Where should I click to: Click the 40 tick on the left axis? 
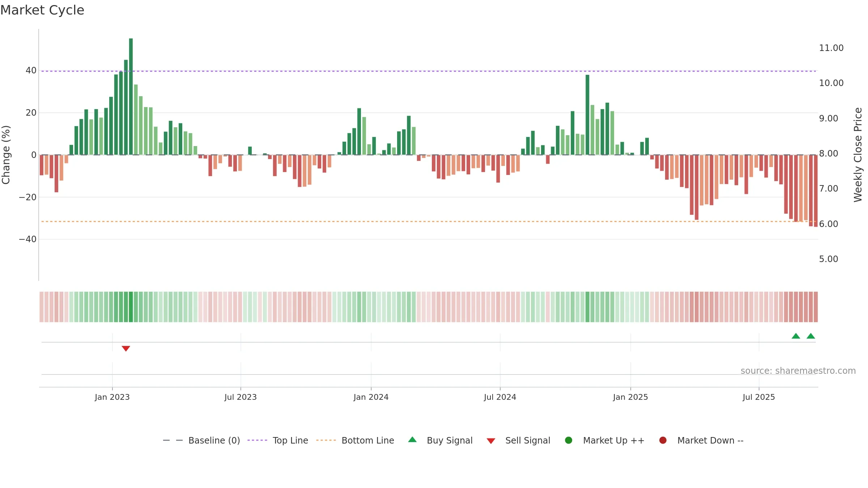click(31, 70)
